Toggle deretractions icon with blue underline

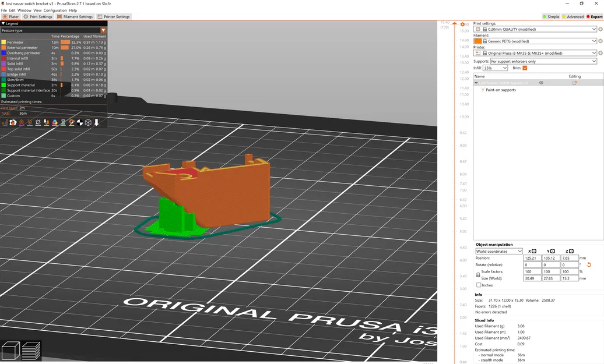[30, 122]
